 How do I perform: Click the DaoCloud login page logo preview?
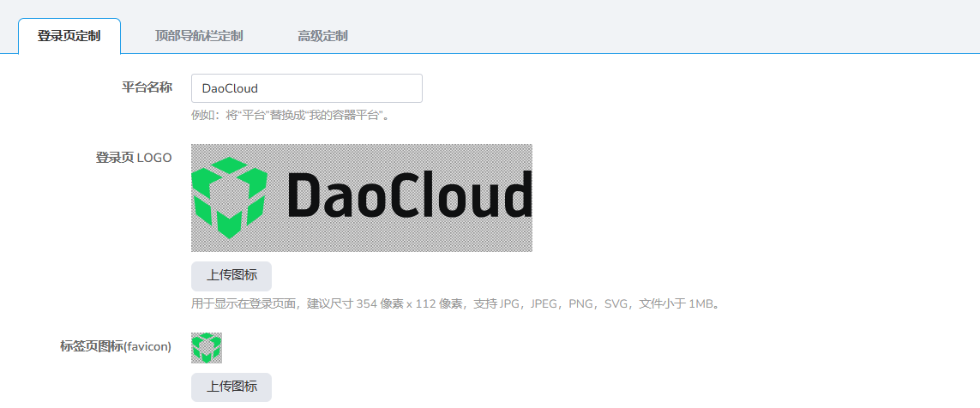(362, 198)
